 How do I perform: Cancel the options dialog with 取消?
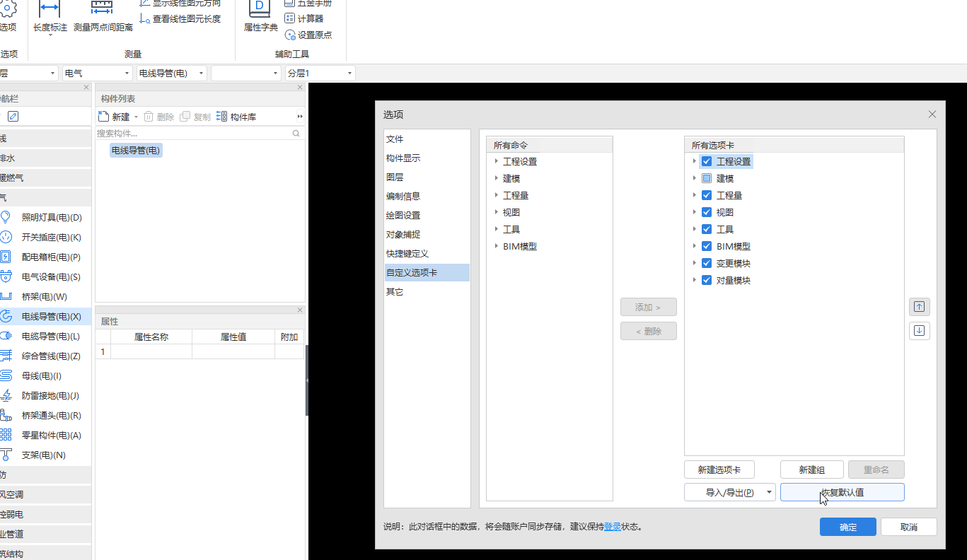[909, 527]
